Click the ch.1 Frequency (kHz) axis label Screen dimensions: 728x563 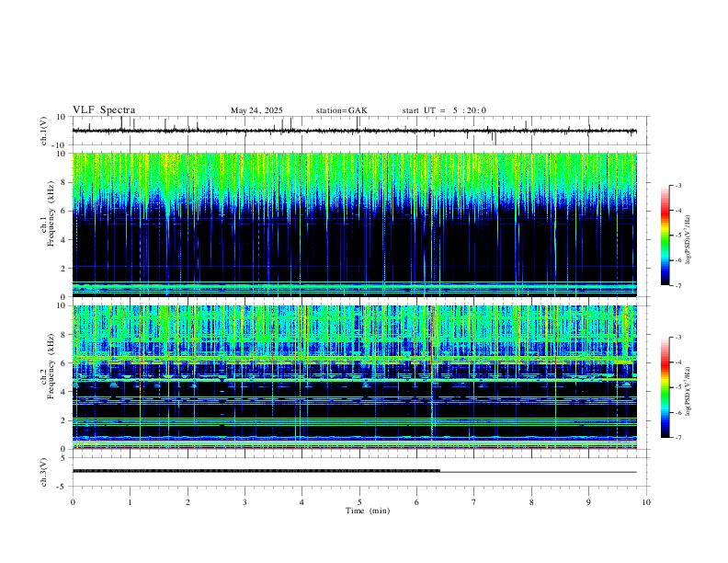(48, 214)
